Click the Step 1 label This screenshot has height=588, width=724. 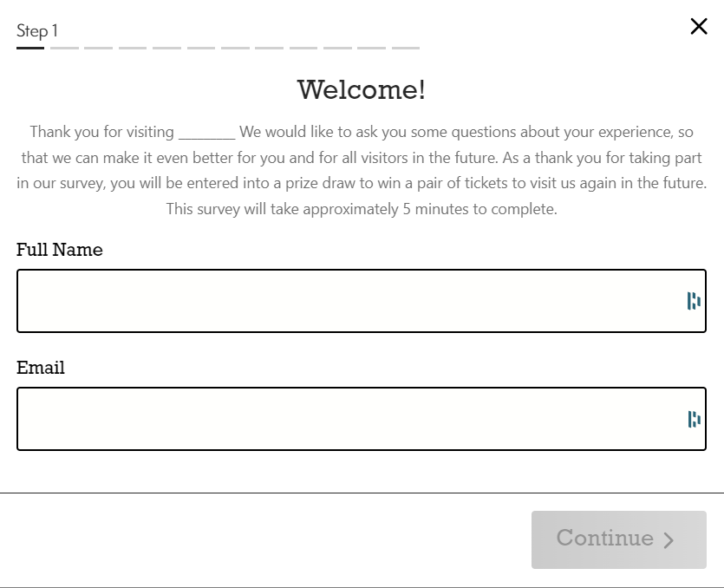(36, 30)
